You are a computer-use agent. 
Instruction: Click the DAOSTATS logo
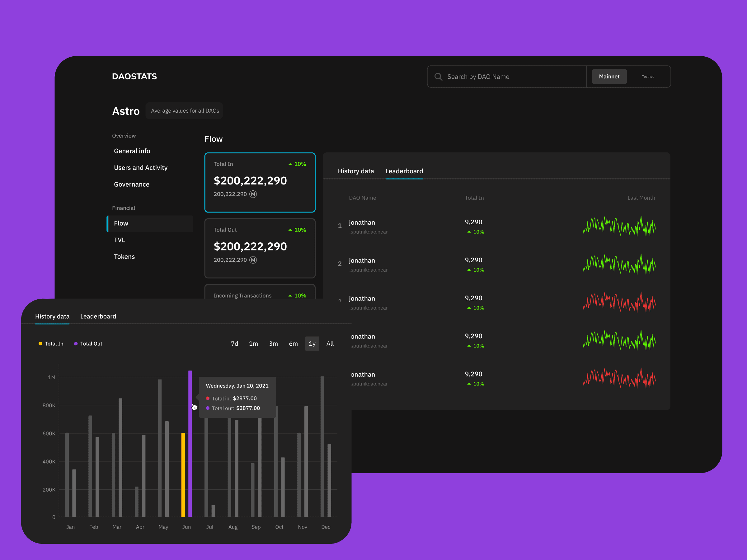(134, 77)
